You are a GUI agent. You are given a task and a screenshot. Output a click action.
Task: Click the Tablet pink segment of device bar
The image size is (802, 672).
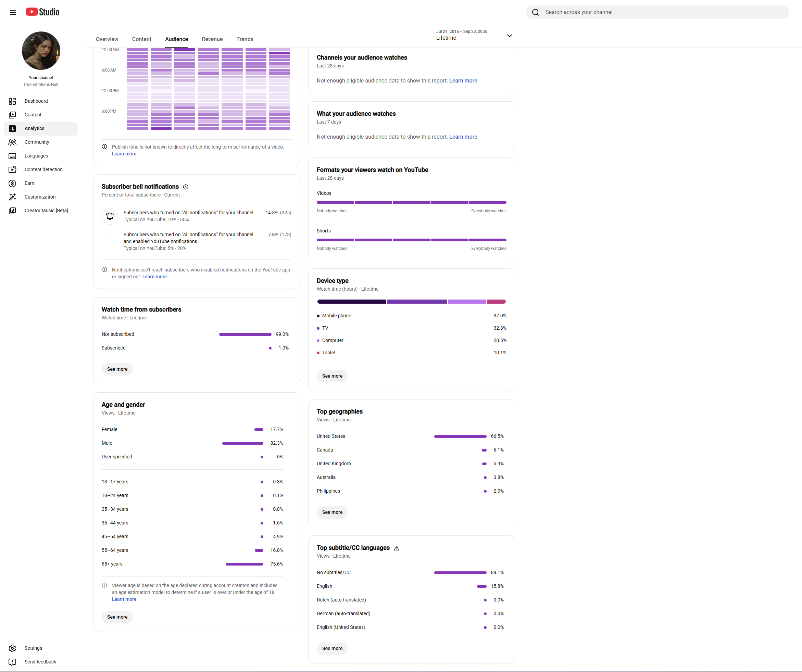(x=497, y=302)
